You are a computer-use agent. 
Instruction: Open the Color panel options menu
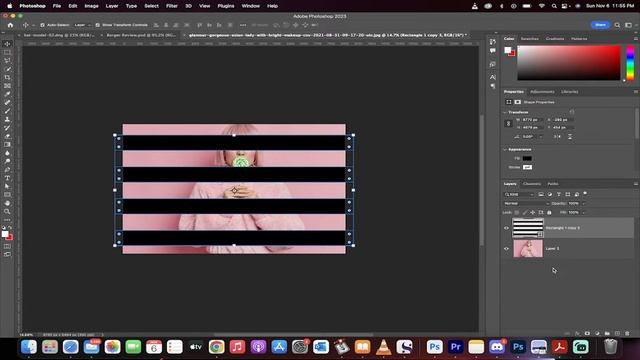[x=636, y=38]
